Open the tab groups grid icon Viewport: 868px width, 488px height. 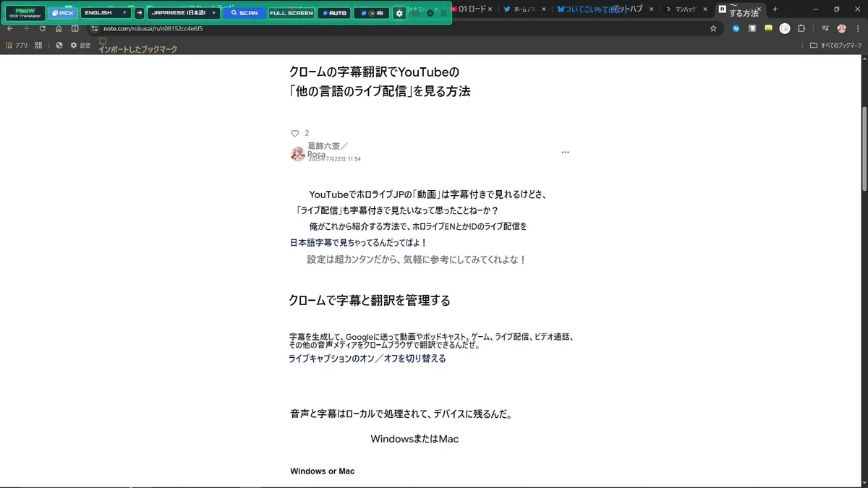[38, 45]
